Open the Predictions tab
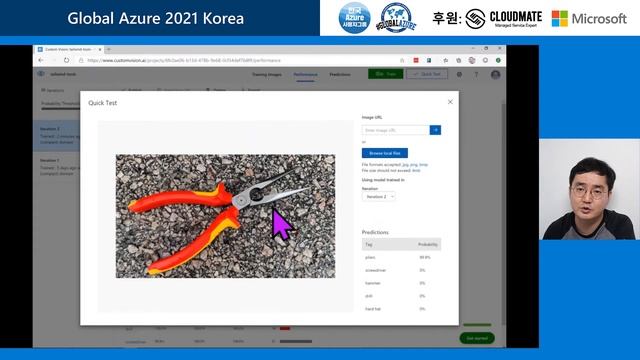640x360 pixels. click(340, 74)
